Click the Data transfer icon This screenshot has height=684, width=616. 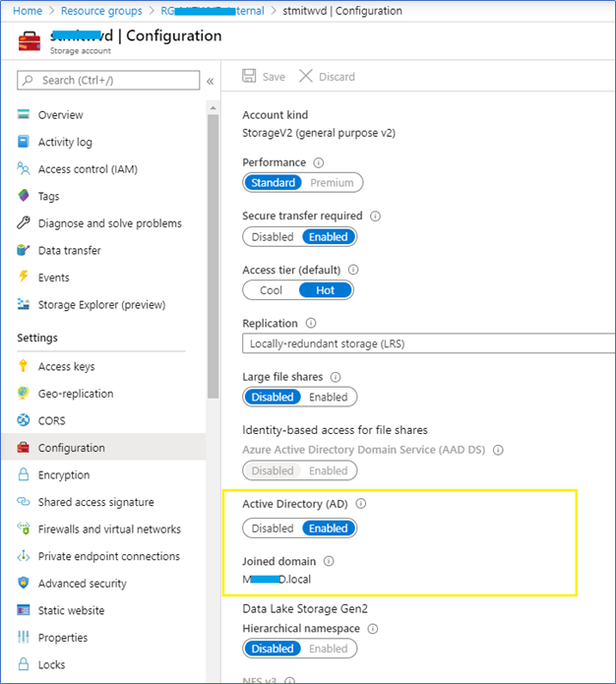23,250
